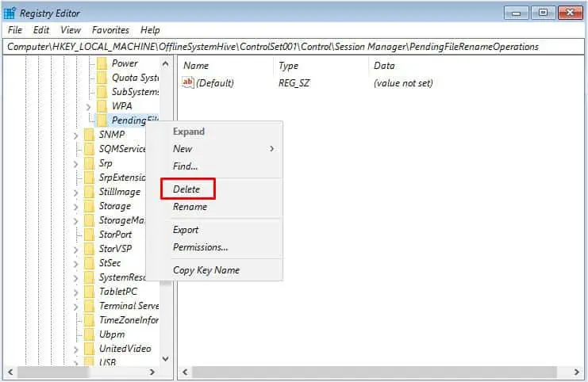Click the tree pane scroll down arrow
The height and width of the screenshot is (382, 588).
click(165, 359)
